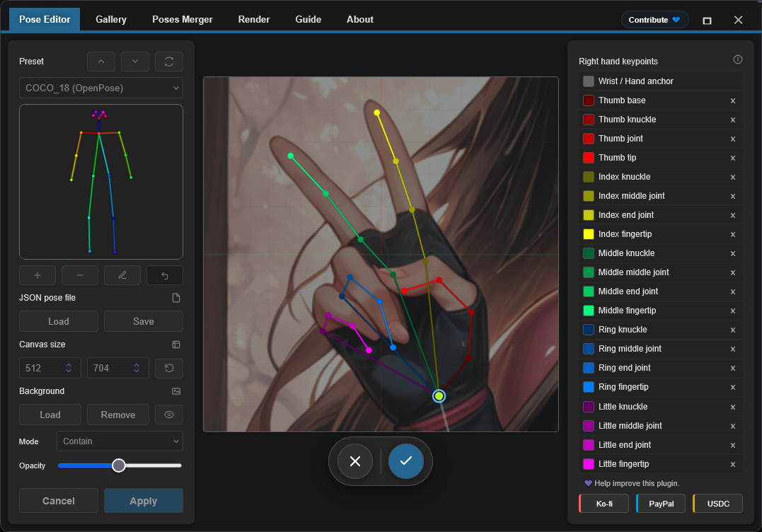Open the About tab
The width and height of the screenshot is (762, 532).
[x=360, y=19]
